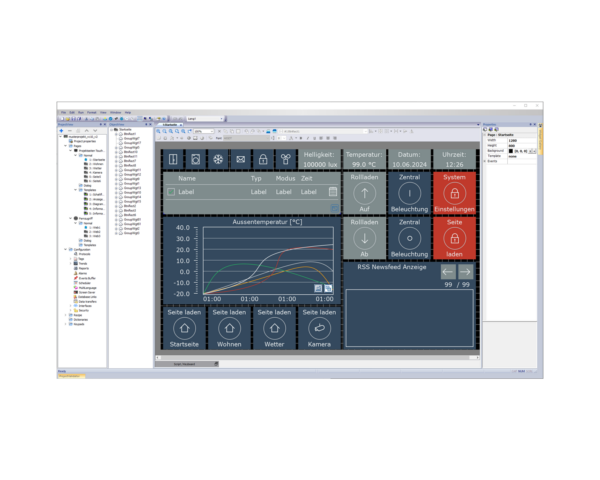Click the RSS Newsfeed previous arrow
This screenshot has width=600, height=480.
[x=448, y=272]
